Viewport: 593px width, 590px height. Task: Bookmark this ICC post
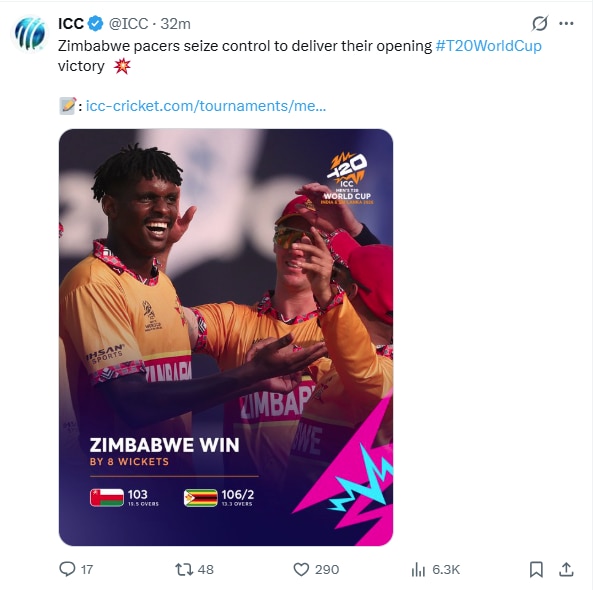click(536, 569)
